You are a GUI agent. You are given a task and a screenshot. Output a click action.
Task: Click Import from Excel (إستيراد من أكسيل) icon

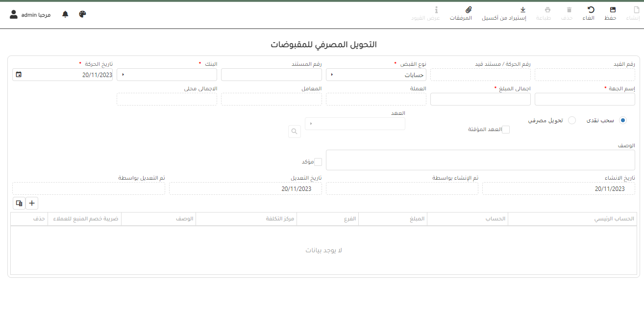(x=522, y=10)
